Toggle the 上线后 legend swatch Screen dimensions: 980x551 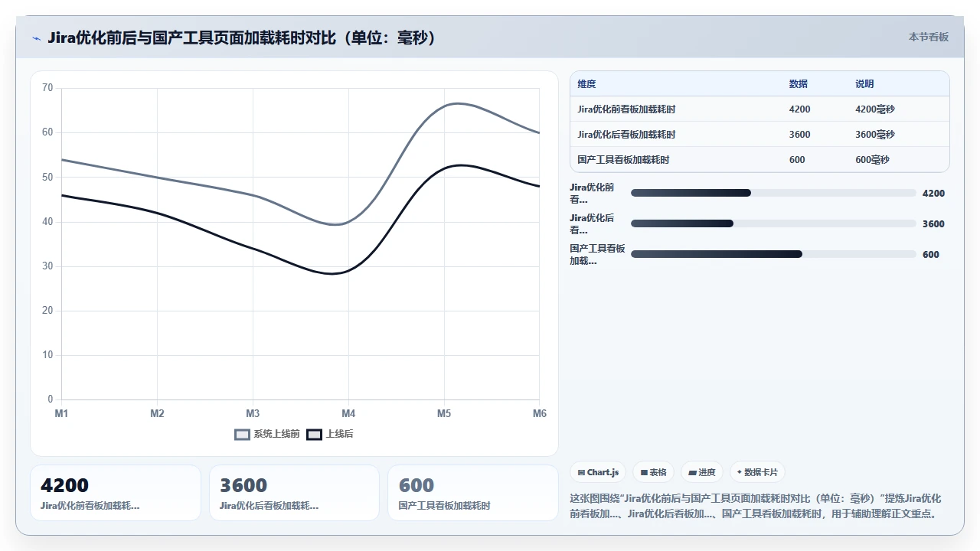pyautogui.click(x=314, y=434)
